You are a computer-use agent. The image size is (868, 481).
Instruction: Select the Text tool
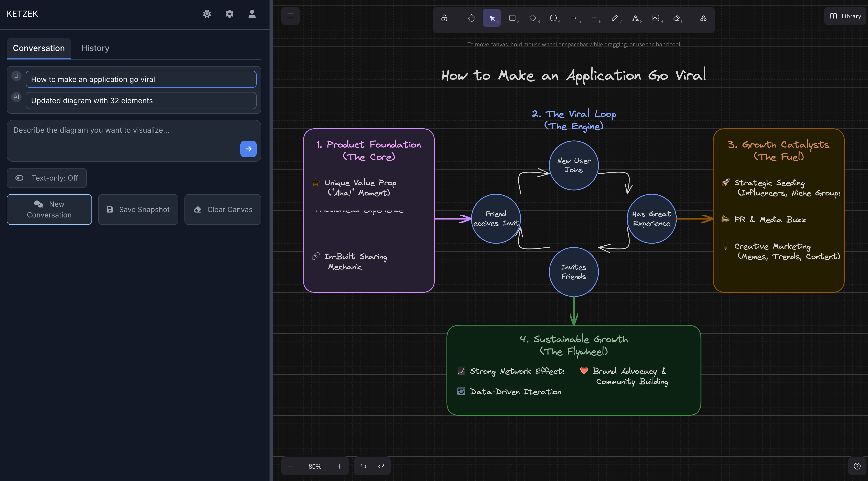635,18
